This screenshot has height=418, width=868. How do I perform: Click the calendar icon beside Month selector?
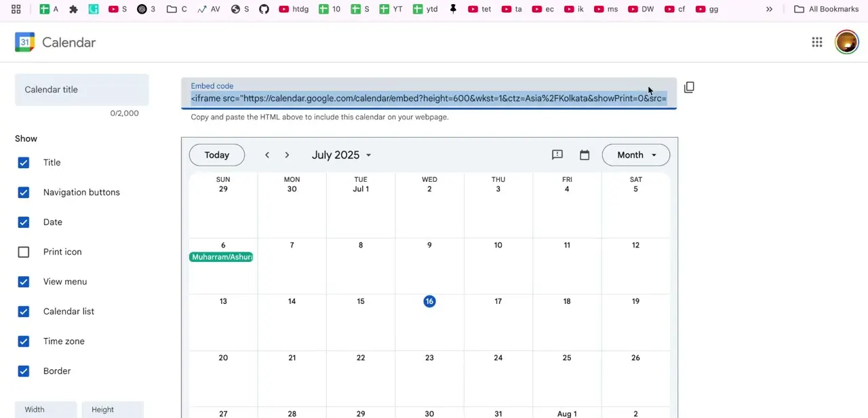pos(585,155)
